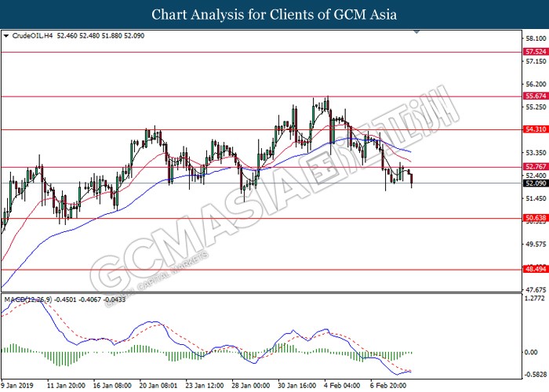Expand the CrudeOIL,H4 symbol dropdown arrow
The width and height of the screenshot is (549, 392).
[7, 35]
